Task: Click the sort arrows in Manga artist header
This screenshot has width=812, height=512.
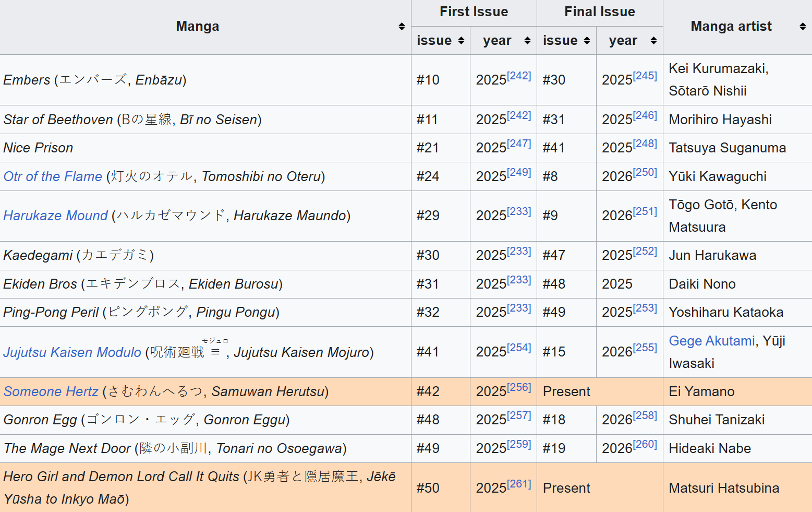Action: pos(803,27)
